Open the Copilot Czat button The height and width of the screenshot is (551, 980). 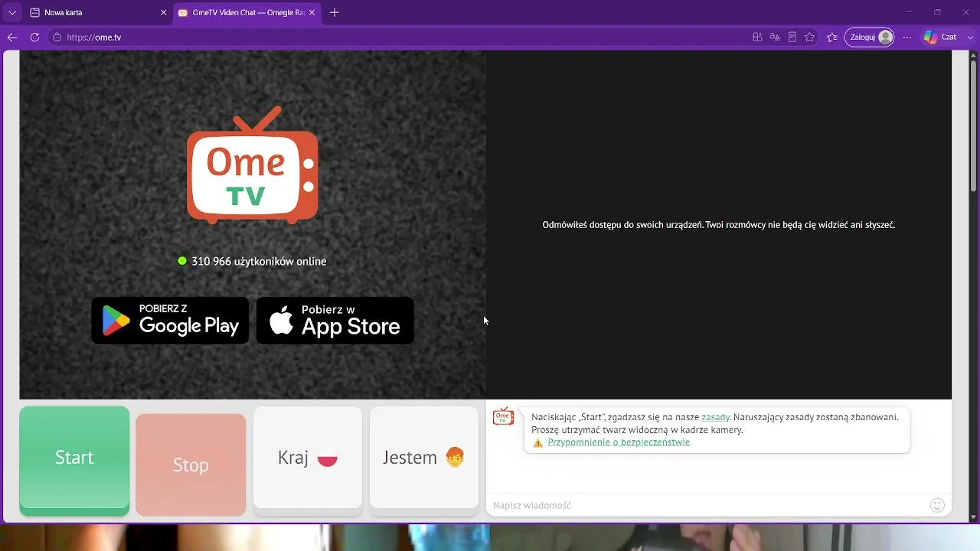point(940,37)
